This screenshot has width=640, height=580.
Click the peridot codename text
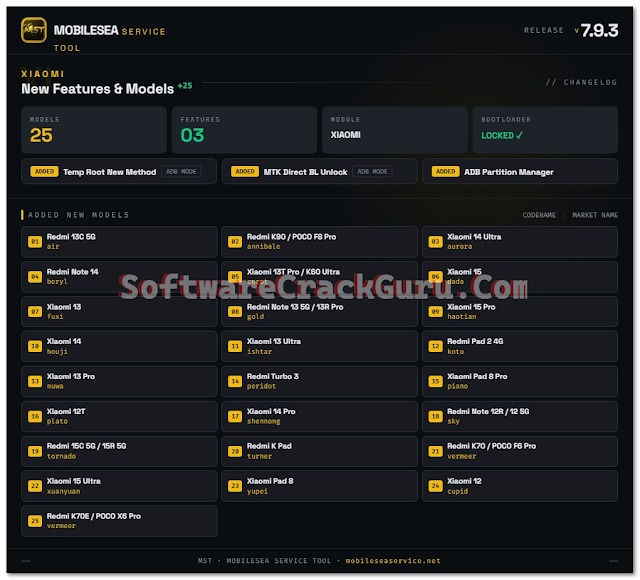click(x=261, y=386)
